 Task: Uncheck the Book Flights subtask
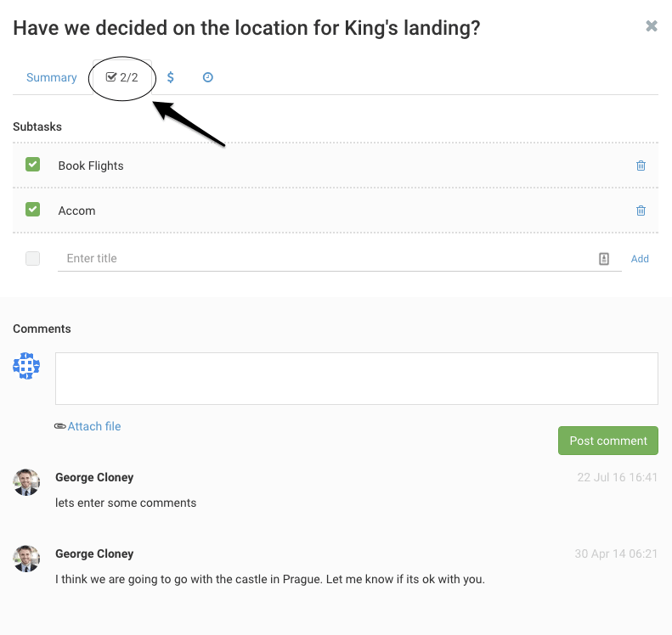click(33, 165)
